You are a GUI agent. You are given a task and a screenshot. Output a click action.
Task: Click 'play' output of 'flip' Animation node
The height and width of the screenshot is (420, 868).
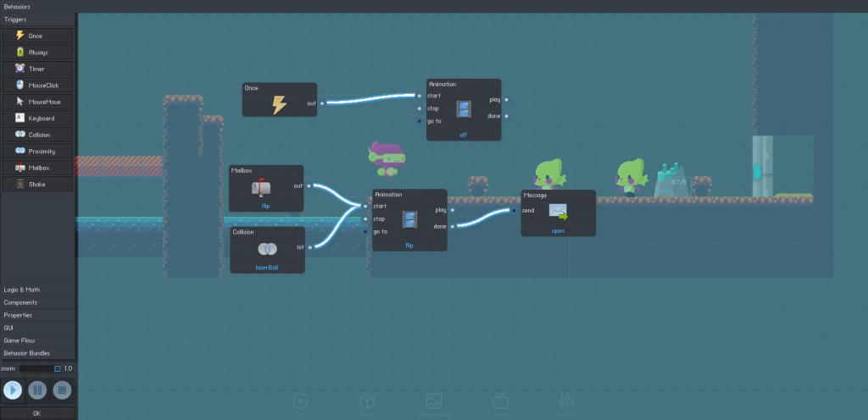coord(453,210)
